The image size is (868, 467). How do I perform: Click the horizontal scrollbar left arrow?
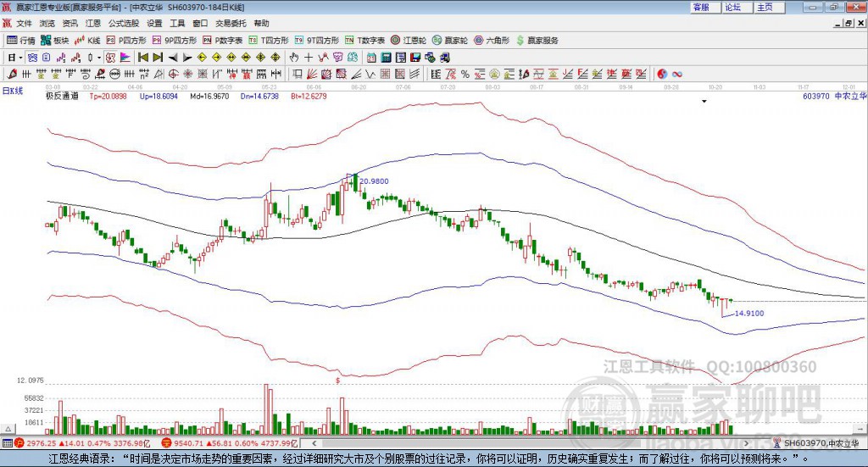[314, 443]
